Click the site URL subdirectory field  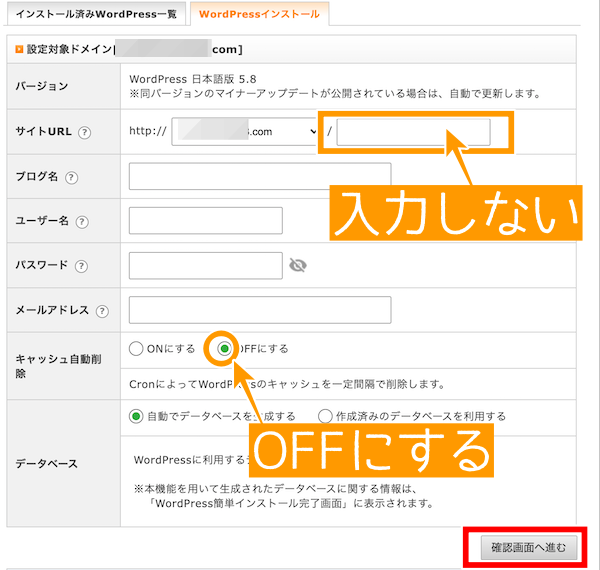(413, 132)
